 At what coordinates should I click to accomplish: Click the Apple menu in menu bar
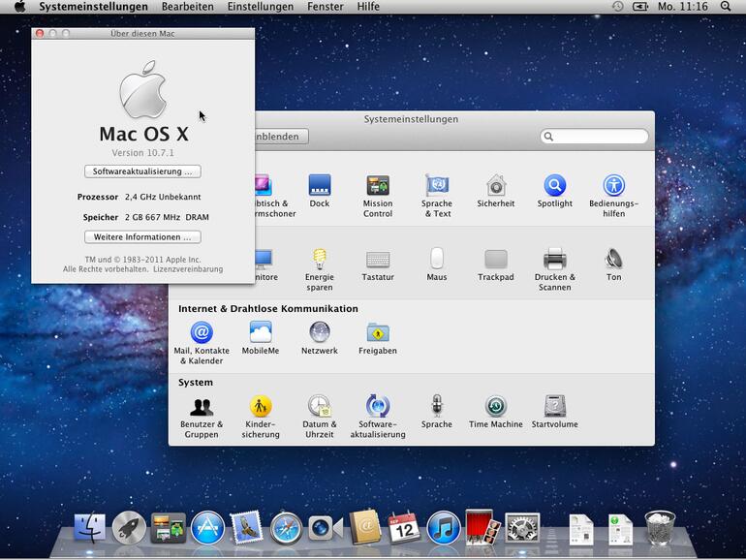[x=19, y=7]
